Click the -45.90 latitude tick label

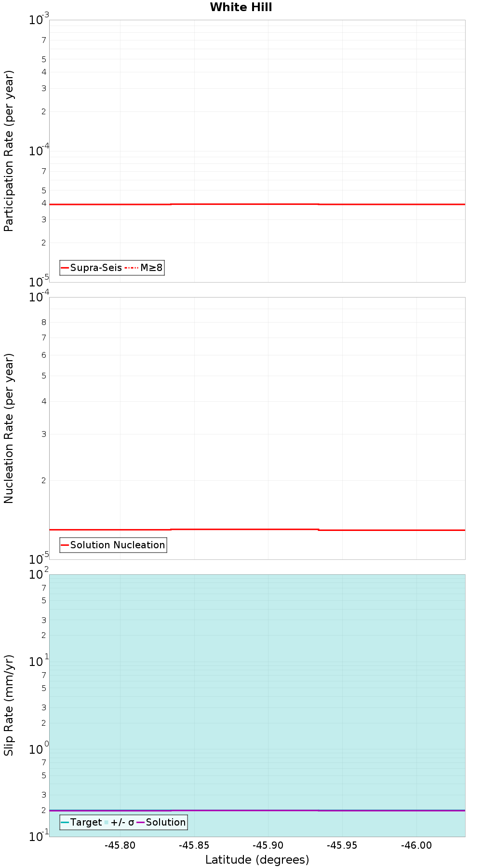click(x=268, y=845)
